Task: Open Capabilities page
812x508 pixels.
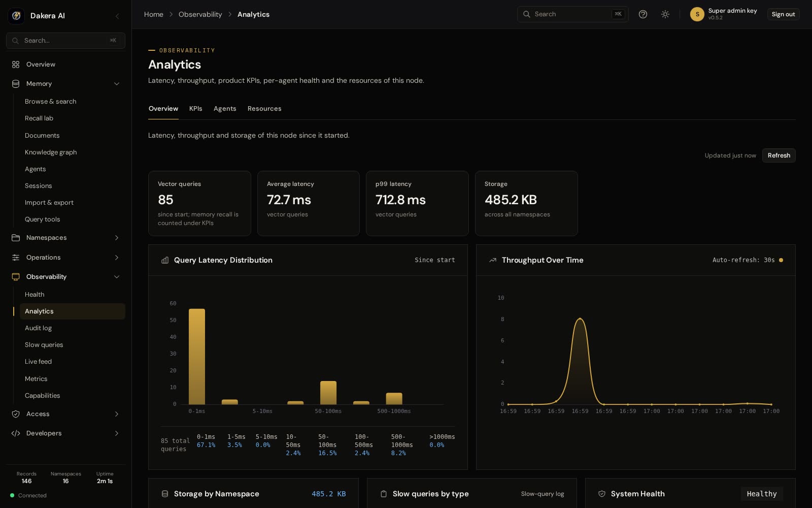Action: (73, 396)
